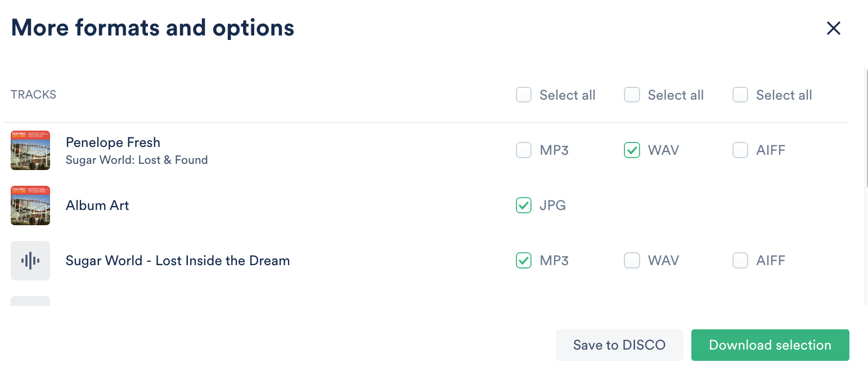Viewport: 868px width, 380px height.
Task: Uncheck JPG for Album Art
Action: 524,205
